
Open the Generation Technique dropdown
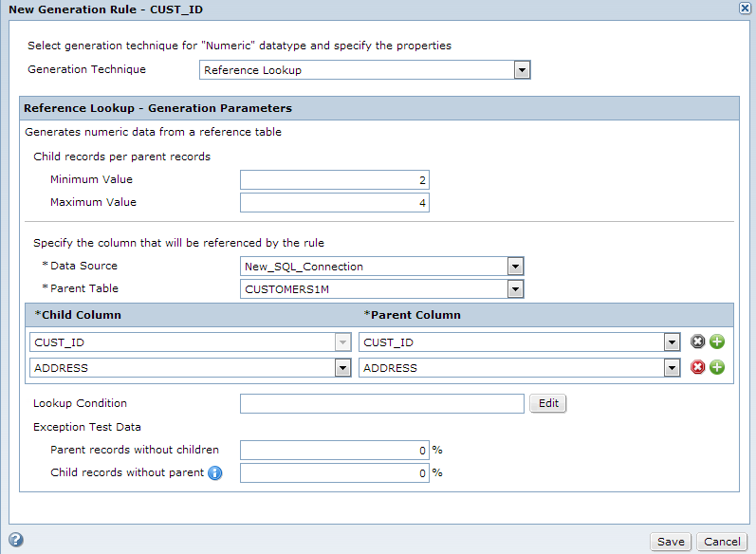tap(522, 70)
